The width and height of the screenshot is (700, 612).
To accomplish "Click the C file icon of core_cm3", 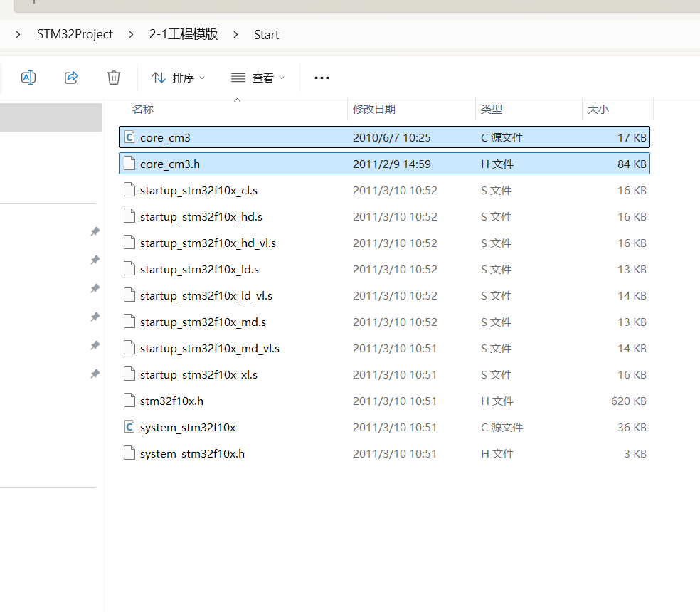I will click(x=129, y=137).
